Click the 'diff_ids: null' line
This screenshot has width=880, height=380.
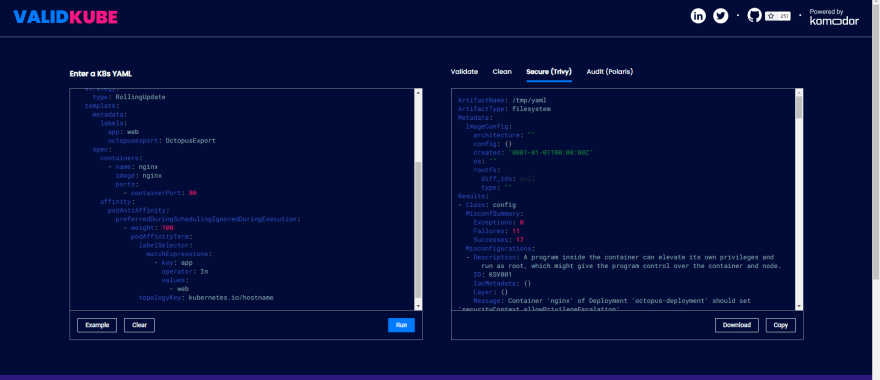pos(508,178)
